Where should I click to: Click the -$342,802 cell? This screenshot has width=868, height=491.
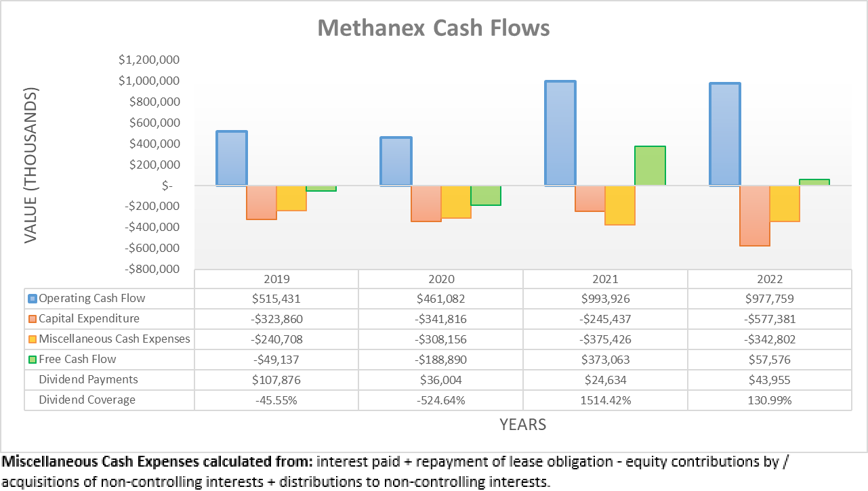click(770, 339)
